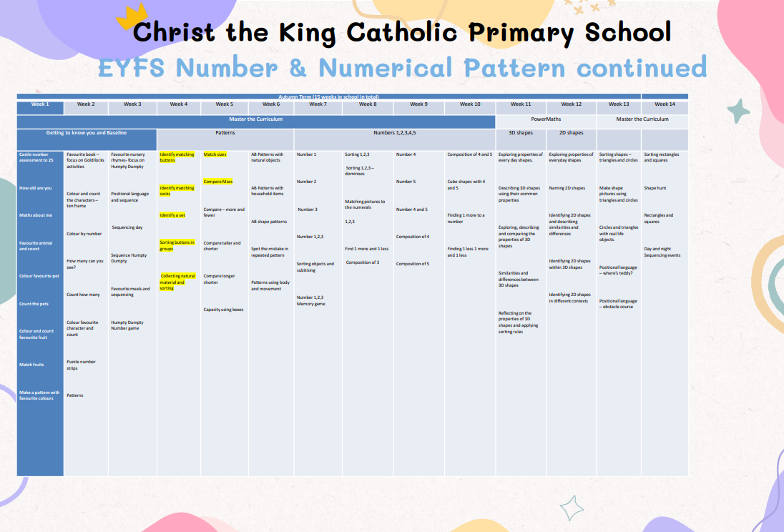This screenshot has width=784, height=532.
Task: Select the 'Numbers 1,2,3,4,5' unit heading
Action: click(x=394, y=133)
